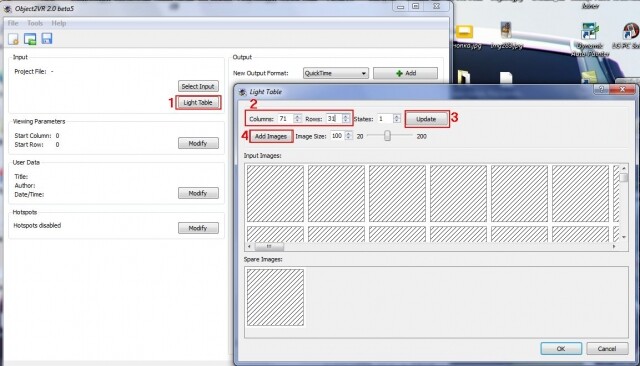Increase the Rows value with the stepper
The height and width of the screenshot is (366, 640).
(346, 116)
